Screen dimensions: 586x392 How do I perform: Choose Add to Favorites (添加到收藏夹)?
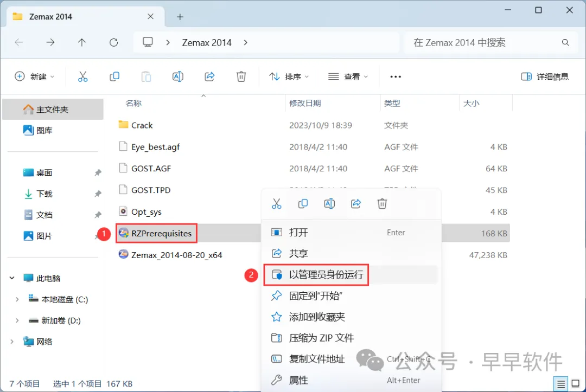351,317
